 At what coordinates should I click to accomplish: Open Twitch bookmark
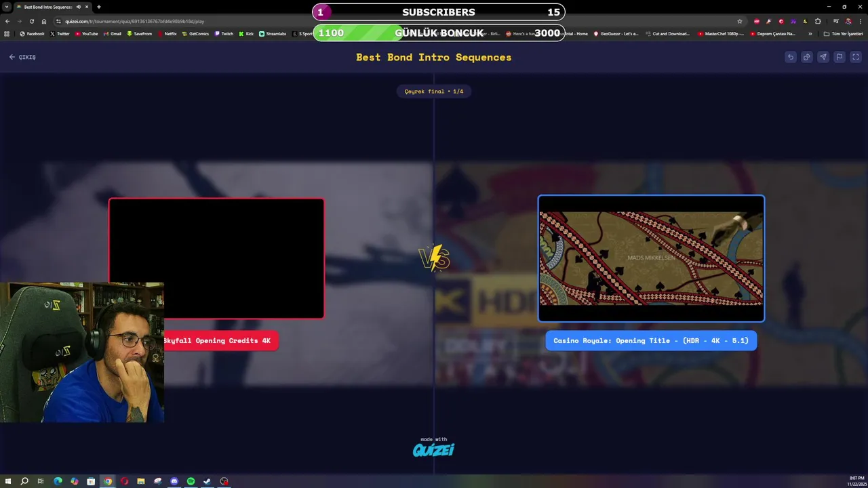coord(224,33)
